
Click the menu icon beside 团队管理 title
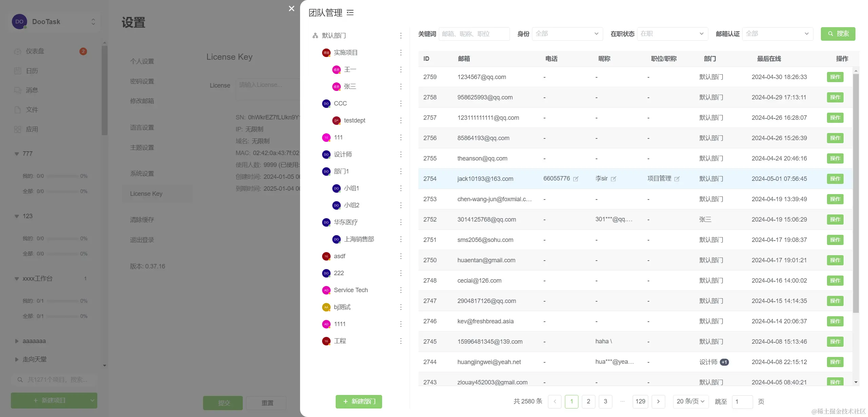[x=350, y=13]
